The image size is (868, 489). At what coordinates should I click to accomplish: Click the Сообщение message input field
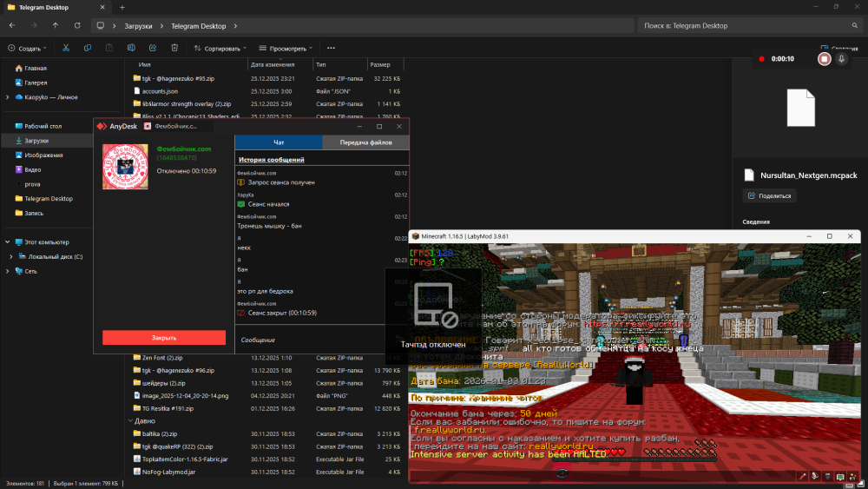pos(312,340)
